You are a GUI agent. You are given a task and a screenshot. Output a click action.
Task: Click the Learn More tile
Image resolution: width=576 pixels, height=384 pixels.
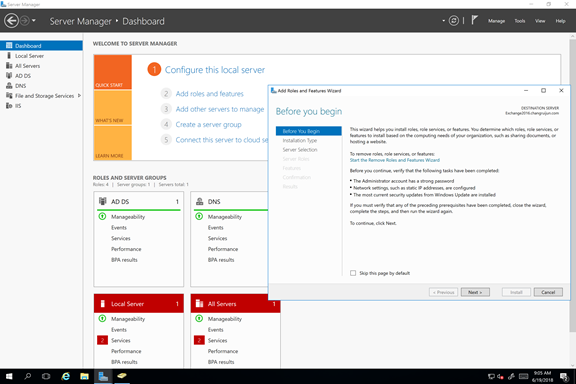(x=112, y=143)
